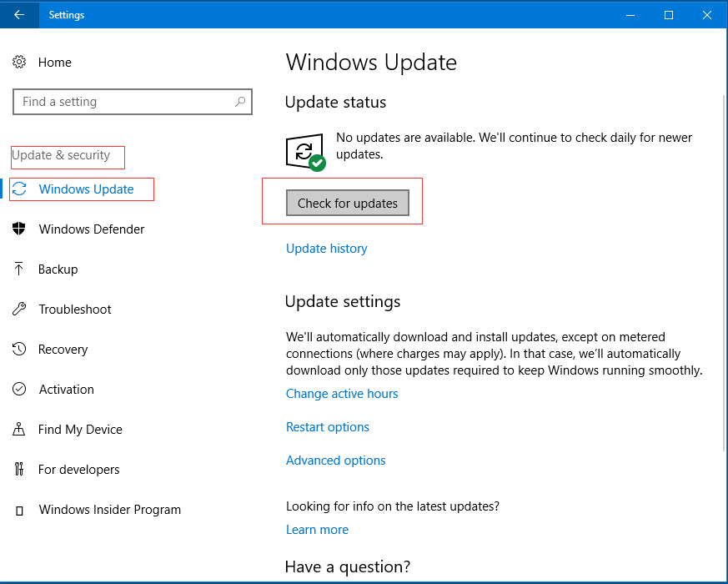Click the Backup up-arrow icon
Viewport: 728px width, 584px height.
click(18, 269)
